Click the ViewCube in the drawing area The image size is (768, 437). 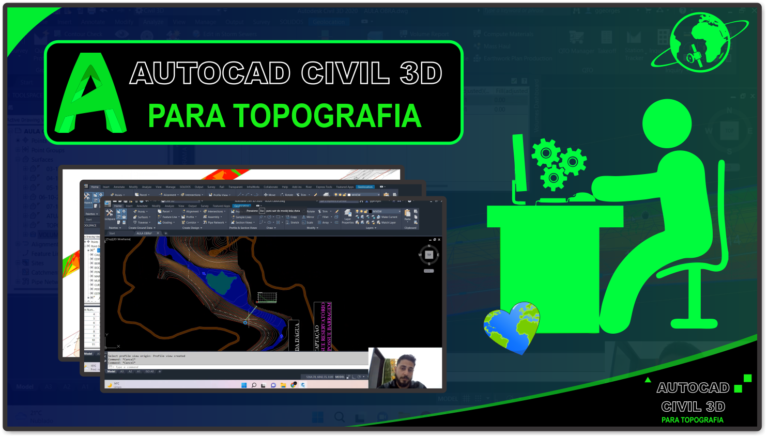[428, 255]
